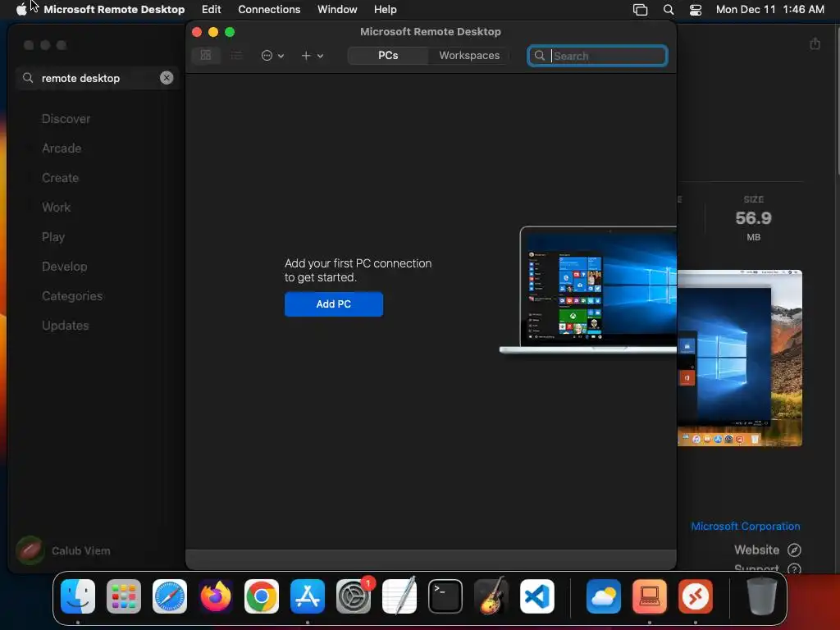Clear the App Store search field
The height and width of the screenshot is (630, 840).
tap(167, 78)
